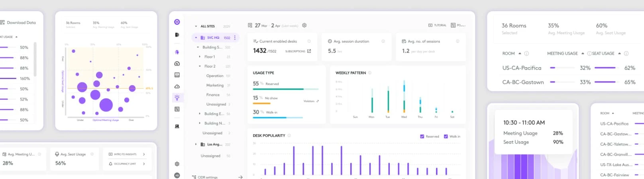Toggle the Reserved checkbox in Desk Popularity
Image resolution: width=644 pixels, height=179 pixels.
(x=422, y=136)
